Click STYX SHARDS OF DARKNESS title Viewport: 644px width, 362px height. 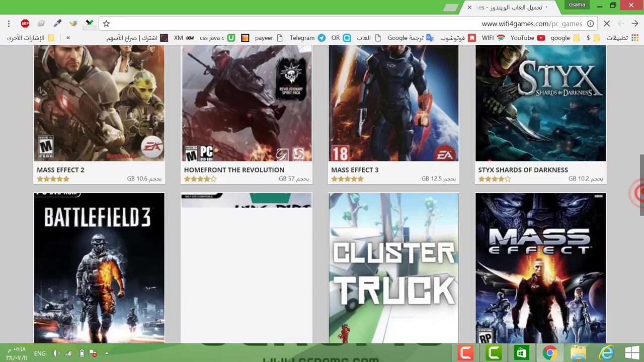coord(523,170)
